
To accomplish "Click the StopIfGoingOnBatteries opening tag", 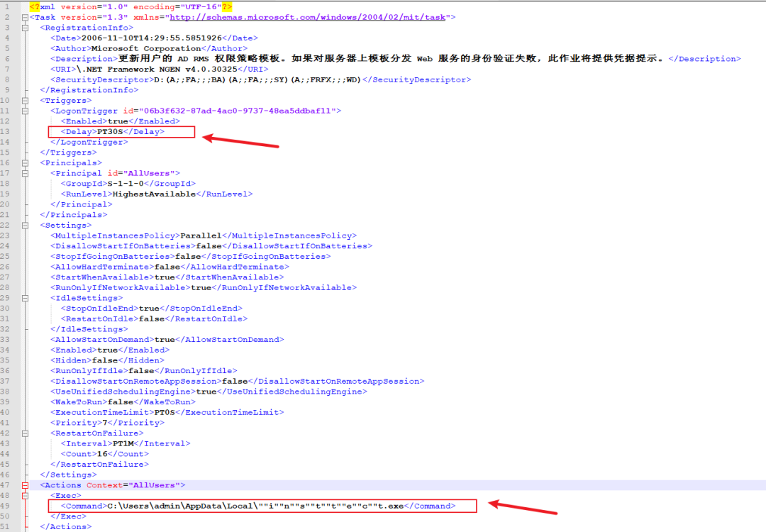I will pos(113,257).
